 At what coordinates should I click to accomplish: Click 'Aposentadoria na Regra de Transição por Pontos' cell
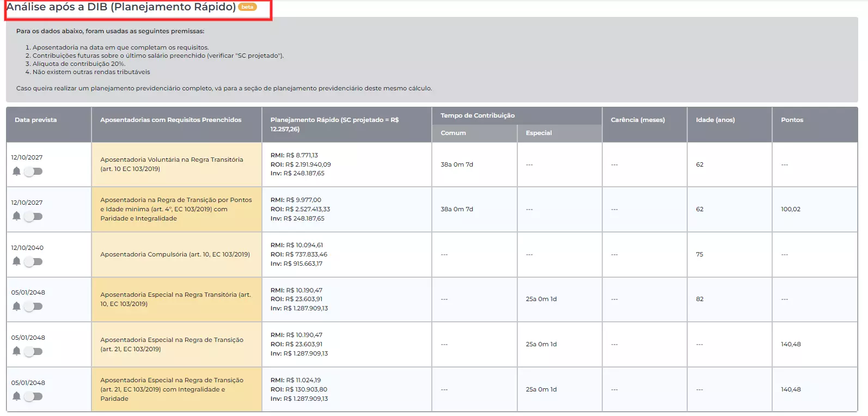click(x=176, y=209)
